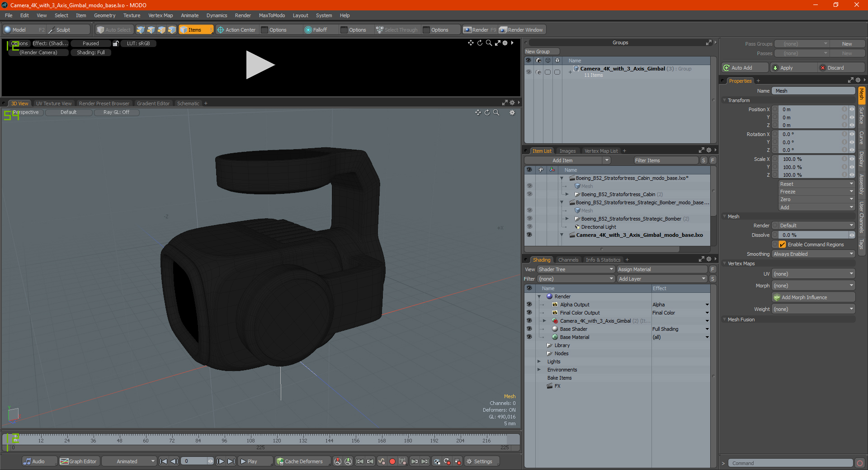Switch to the Channels tab
This screenshot has width=868, height=470.
click(568, 260)
